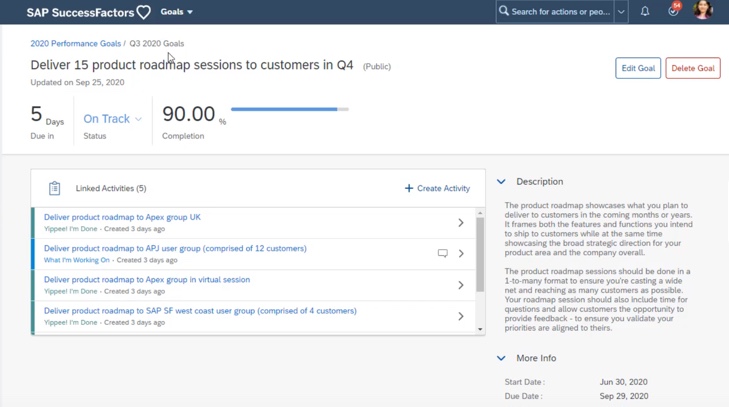Click the Linked Activities clipboard icon
Image resolution: width=729 pixels, height=407 pixels.
tap(55, 188)
